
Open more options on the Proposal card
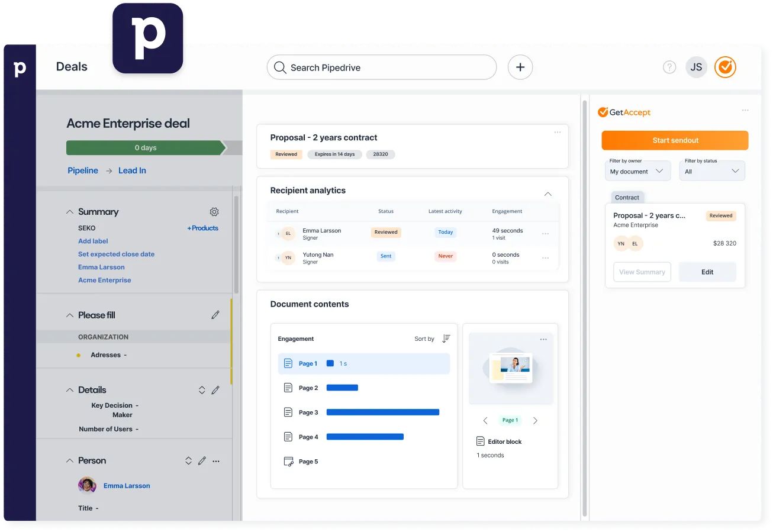click(x=558, y=132)
